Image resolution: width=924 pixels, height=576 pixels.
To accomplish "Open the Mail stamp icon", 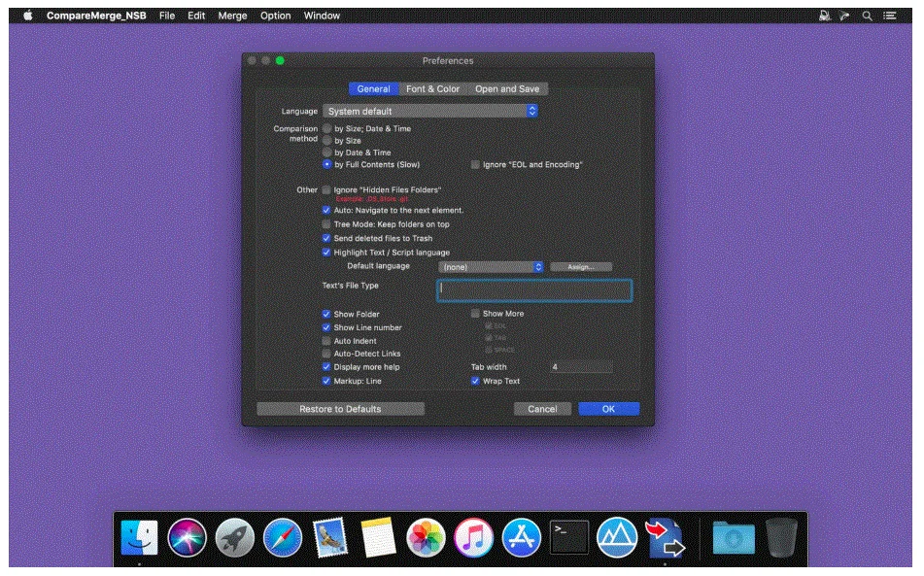I will pos(330,538).
